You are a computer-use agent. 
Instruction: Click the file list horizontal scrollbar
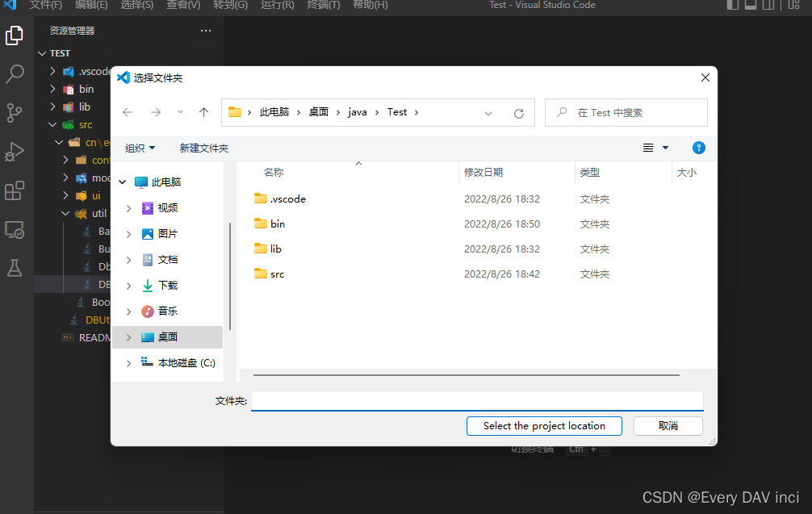[x=466, y=374]
